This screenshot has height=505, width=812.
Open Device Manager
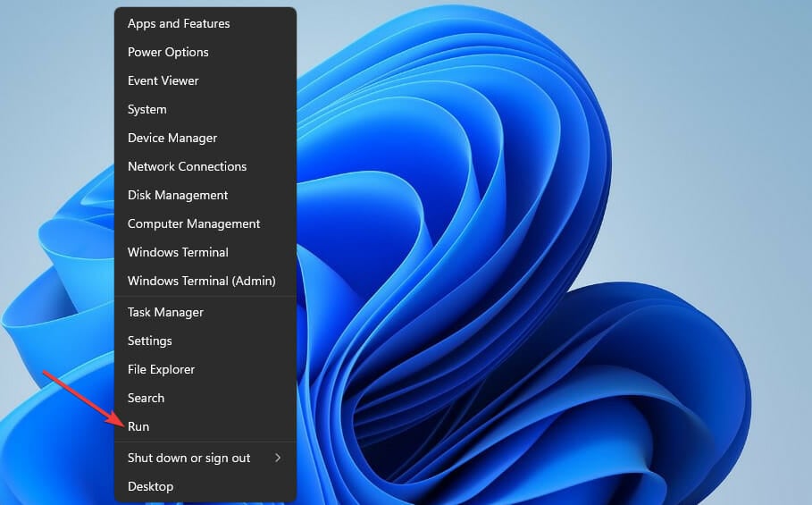point(205,138)
